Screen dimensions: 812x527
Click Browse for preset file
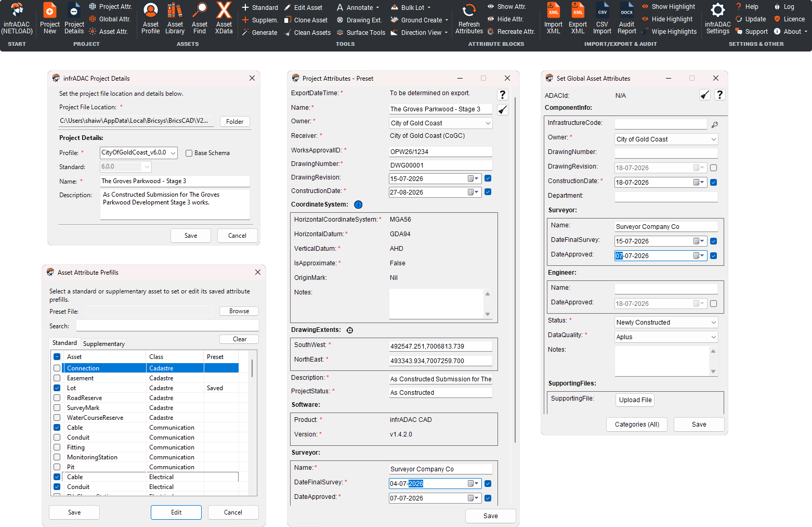pyautogui.click(x=239, y=311)
